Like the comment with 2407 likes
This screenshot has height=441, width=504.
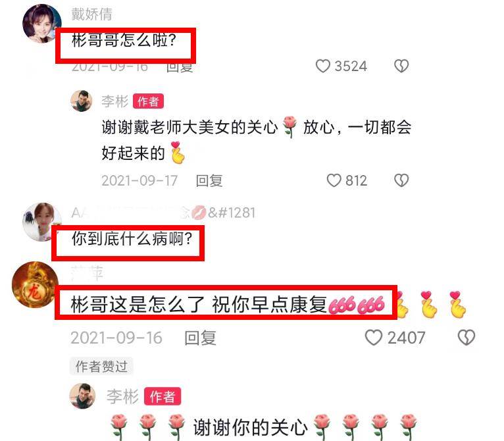coord(374,338)
